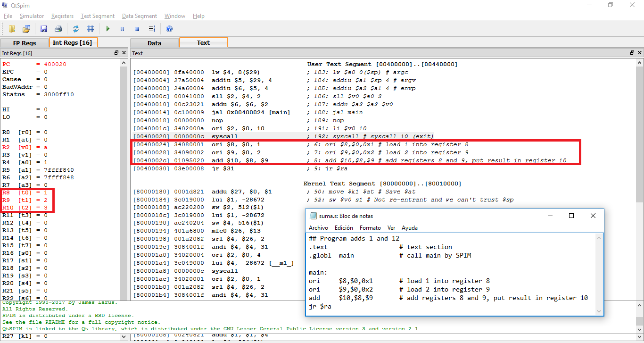Click the Int Regs panel vertical scrollbar

click(124, 179)
